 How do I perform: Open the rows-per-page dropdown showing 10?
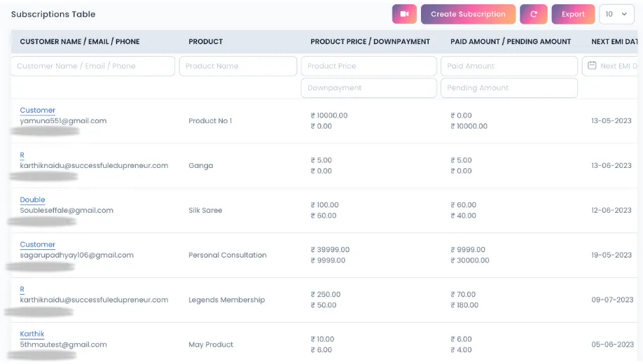click(x=616, y=14)
